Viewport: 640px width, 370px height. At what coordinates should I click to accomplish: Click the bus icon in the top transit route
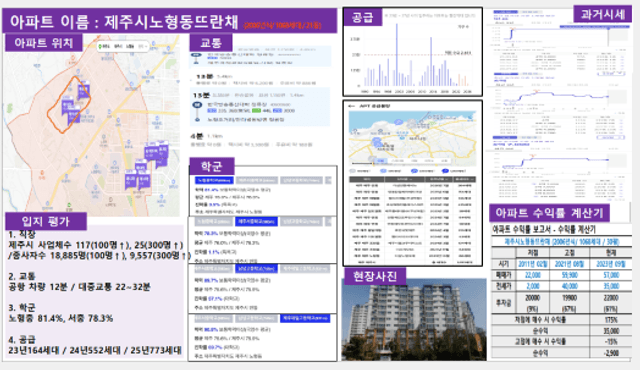tap(196, 55)
